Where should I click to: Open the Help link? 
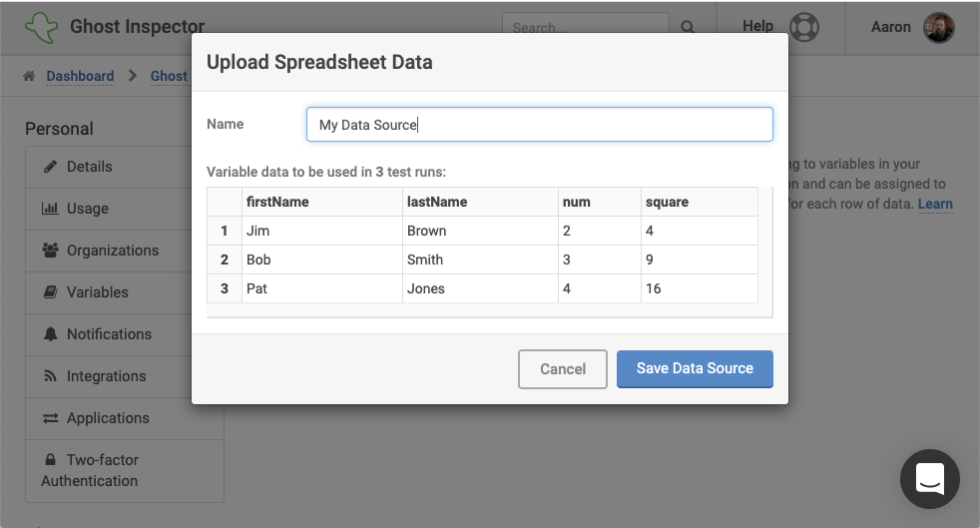point(757,26)
